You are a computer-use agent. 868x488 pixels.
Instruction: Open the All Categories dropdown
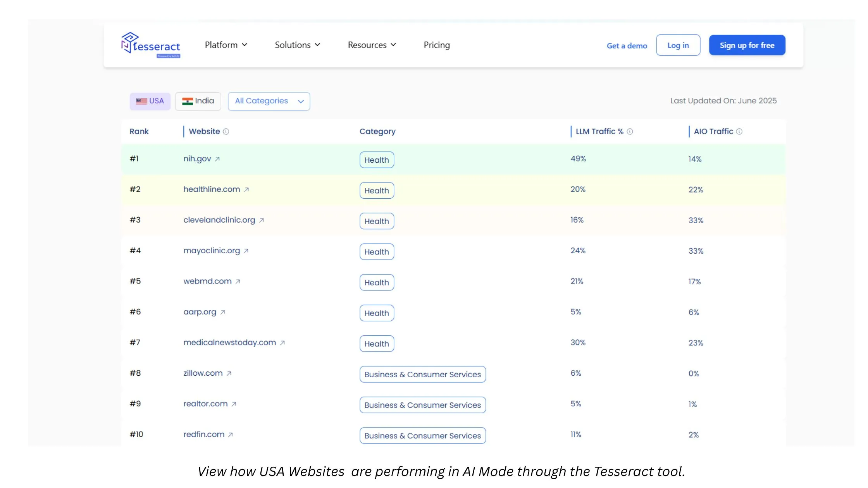(x=269, y=101)
